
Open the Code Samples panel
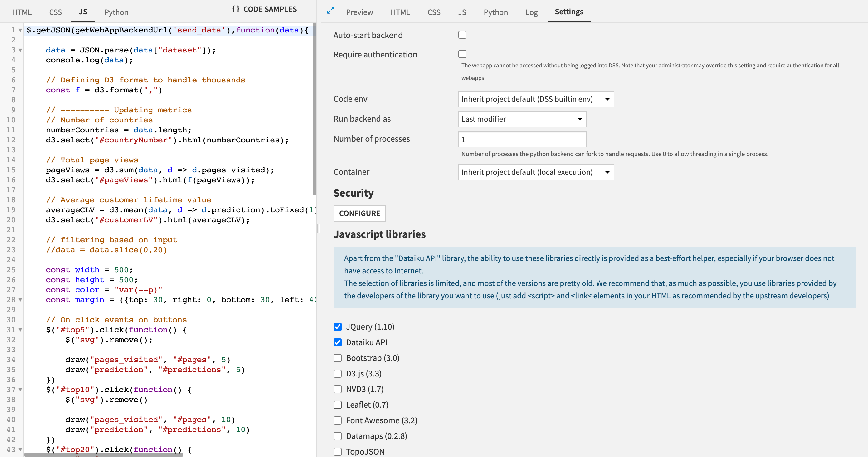tap(265, 9)
